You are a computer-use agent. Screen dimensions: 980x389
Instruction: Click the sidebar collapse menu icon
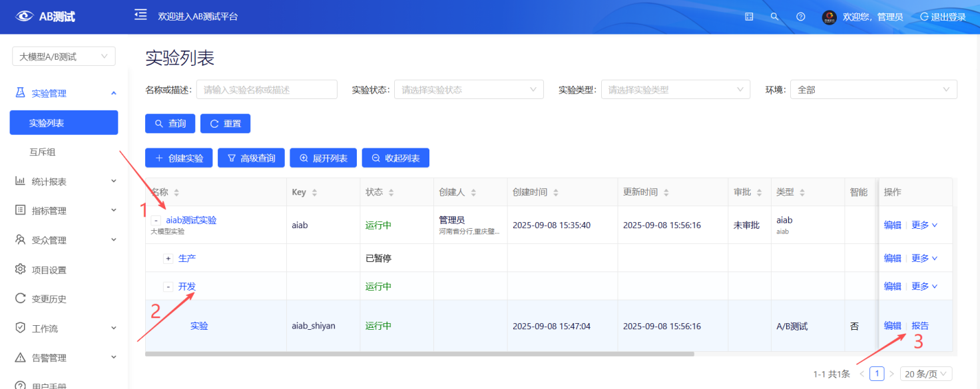[x=140, y=15]
